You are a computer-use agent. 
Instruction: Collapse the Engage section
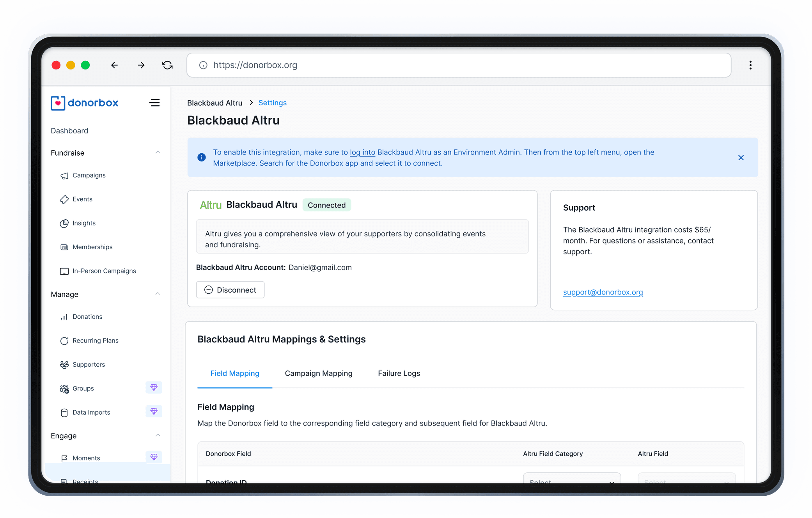(158, 435)
